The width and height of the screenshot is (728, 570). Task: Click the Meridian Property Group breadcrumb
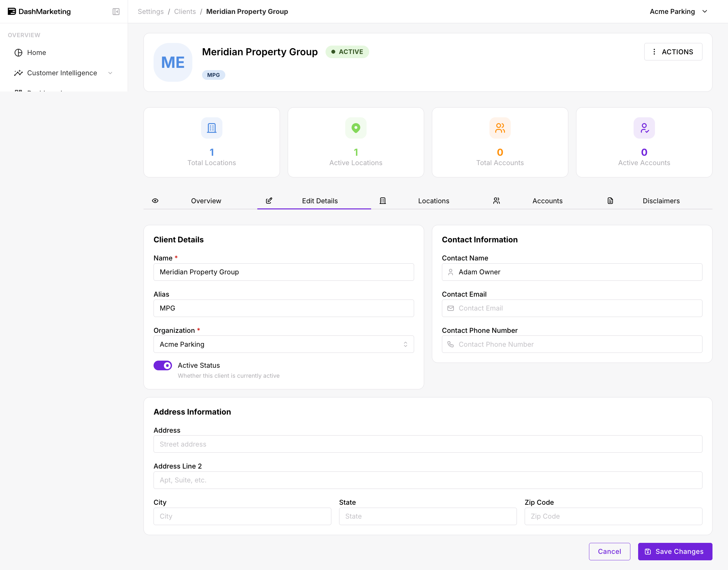[247, 12]
